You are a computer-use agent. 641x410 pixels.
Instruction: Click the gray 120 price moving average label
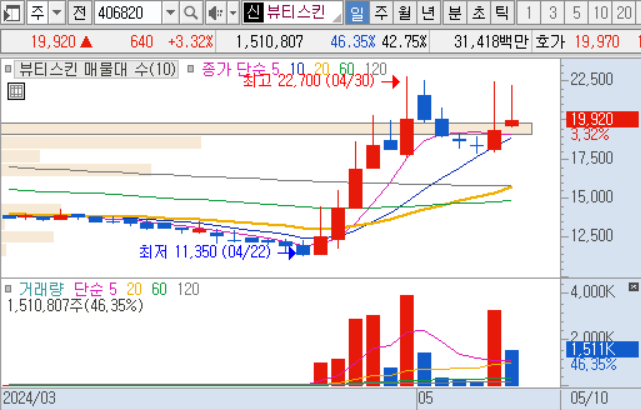[x=375, y=69]
